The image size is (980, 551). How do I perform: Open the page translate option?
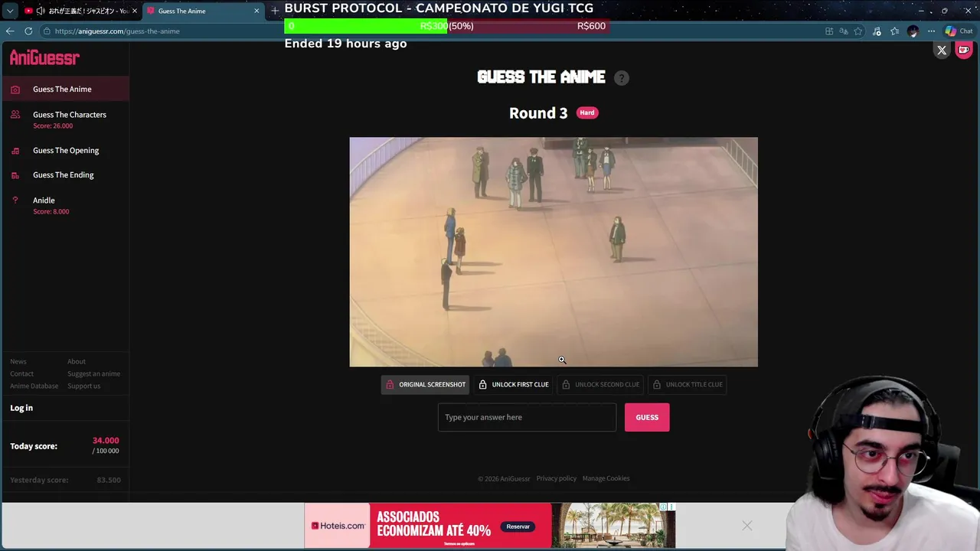click(844, 31)
